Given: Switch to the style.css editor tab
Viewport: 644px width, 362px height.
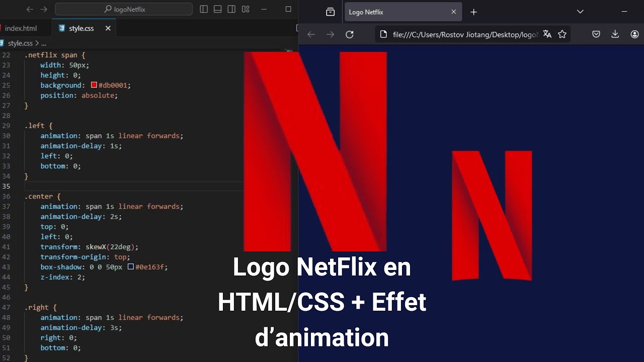Looking at the screenshot, I should (81, 28).
